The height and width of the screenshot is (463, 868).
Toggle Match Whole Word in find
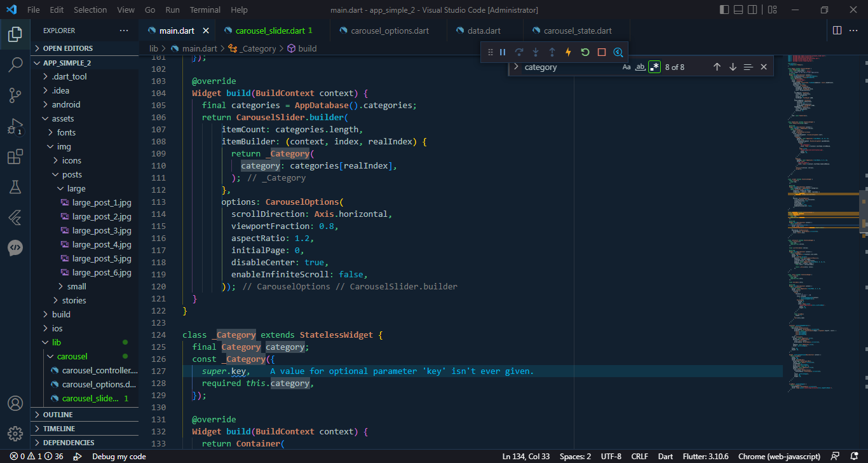641,67
